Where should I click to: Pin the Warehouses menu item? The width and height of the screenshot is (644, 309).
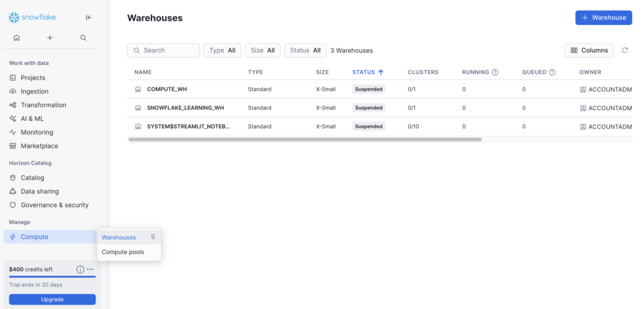click(153, 237)
